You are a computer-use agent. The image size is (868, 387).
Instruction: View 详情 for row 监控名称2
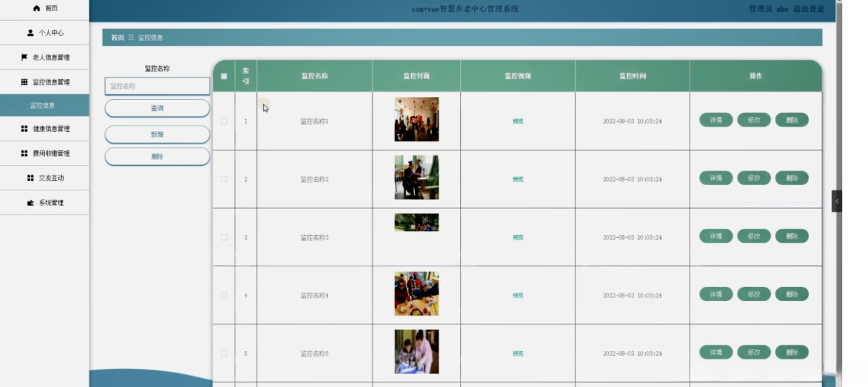(x=716, y=178)
